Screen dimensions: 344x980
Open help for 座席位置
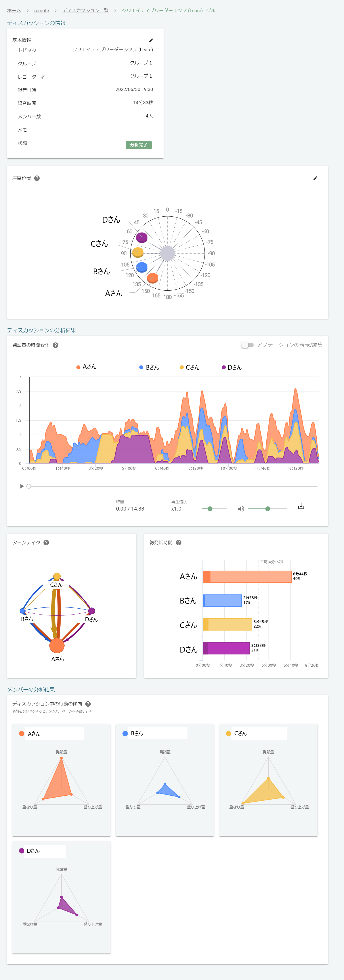point(37,178)
